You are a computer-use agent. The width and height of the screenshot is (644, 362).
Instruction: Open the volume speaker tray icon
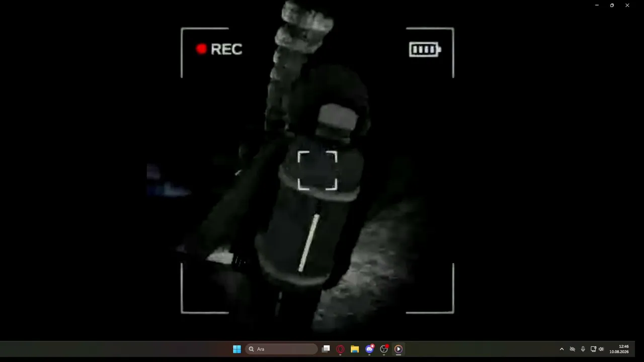tap(601, 349)
